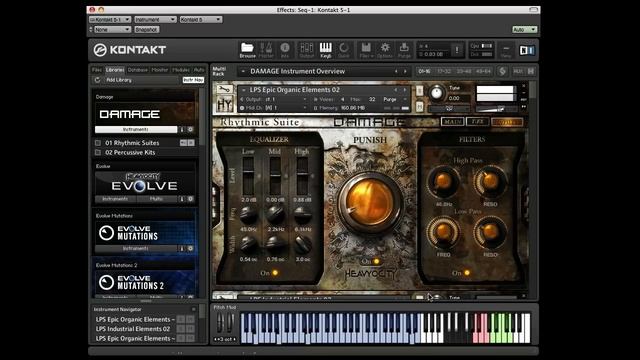Screen dimensions: 640x360
Task: Open the Multi Rack name dropdown arrow
Action: tap(243, 71)
